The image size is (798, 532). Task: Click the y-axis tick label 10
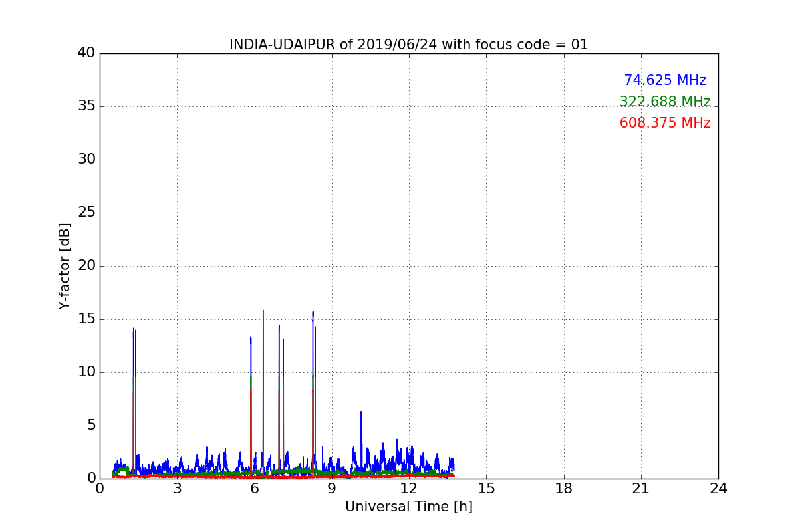click(x=86, y=372)
